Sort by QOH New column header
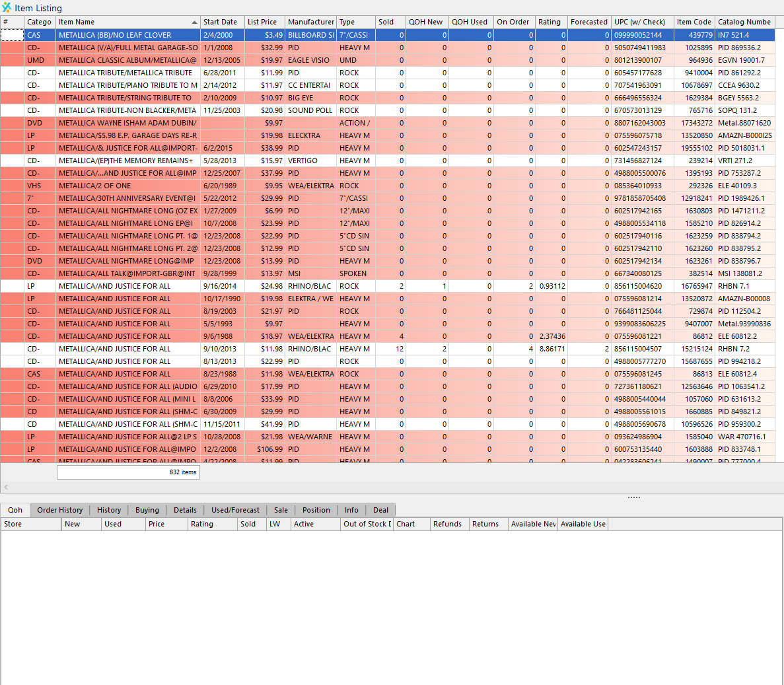 427,22
